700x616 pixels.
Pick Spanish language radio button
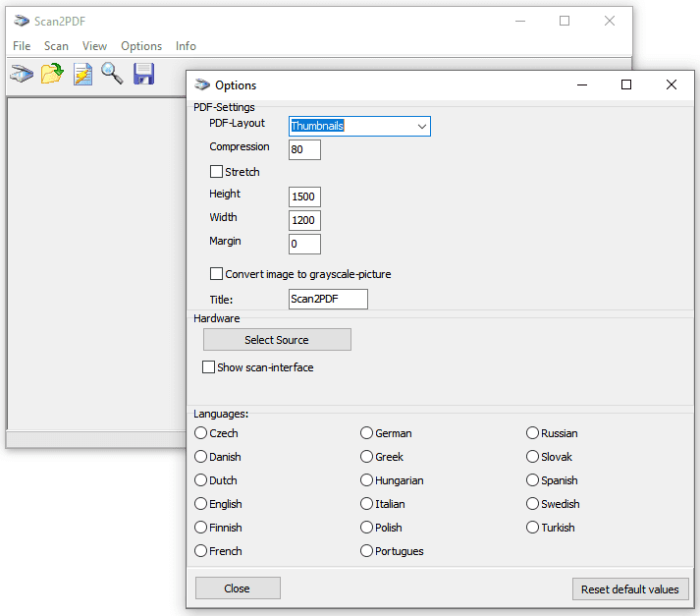532,480
